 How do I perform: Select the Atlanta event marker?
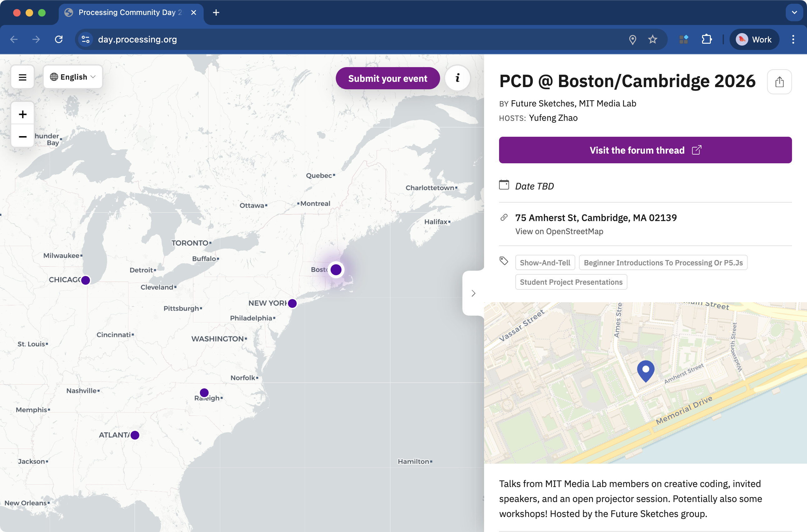pyautogui.click(x=135, y=435)
